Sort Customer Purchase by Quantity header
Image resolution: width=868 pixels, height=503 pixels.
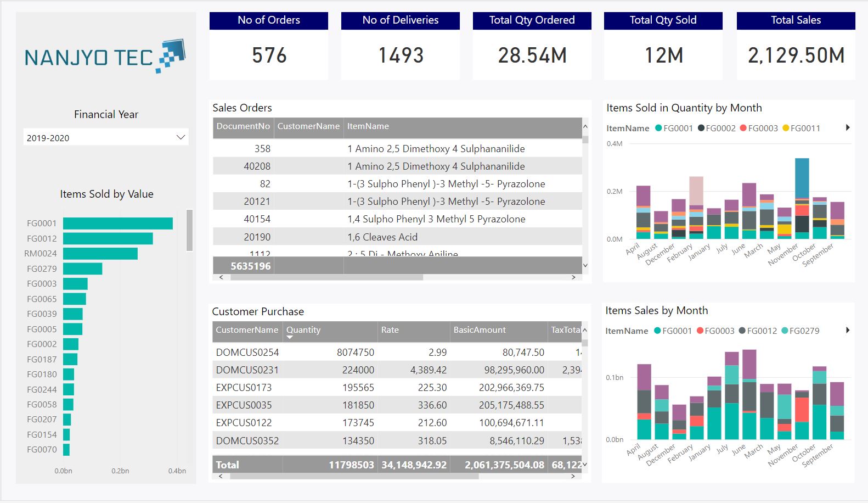click(x=330, y=330)
